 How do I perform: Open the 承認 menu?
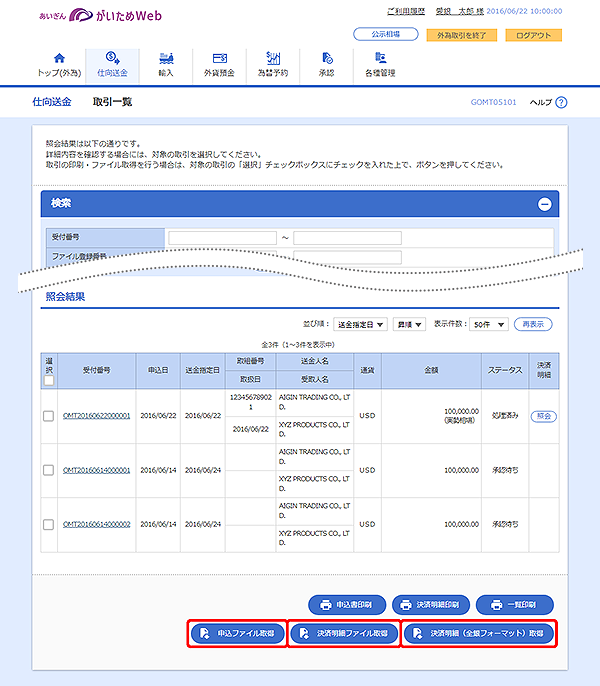pyautogui.click(x=326, y=66)
